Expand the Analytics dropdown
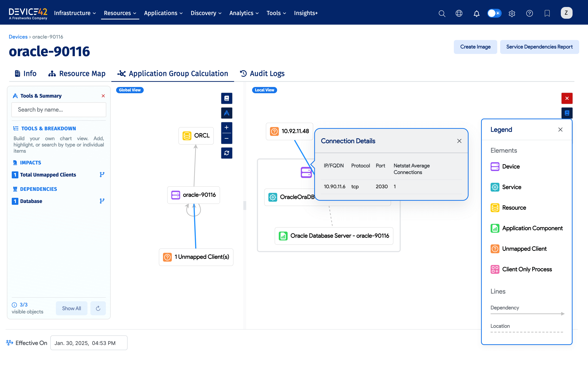The image size is (588, 367). 244,13
